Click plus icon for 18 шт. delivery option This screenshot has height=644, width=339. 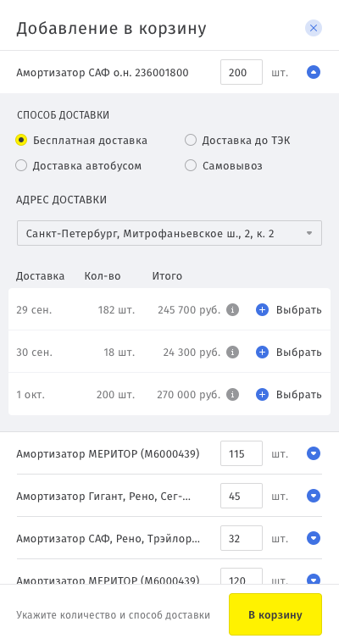coord(262,352)
